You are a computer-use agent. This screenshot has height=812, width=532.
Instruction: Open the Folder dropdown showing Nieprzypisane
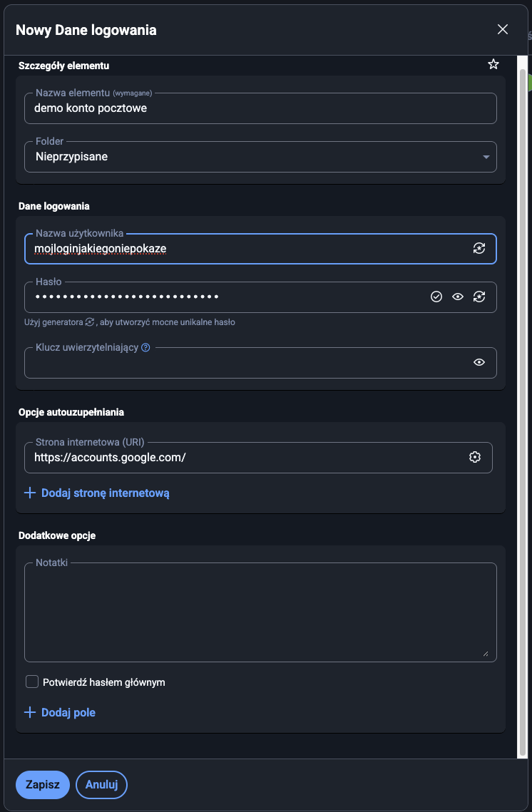click(x=260, y=157)
